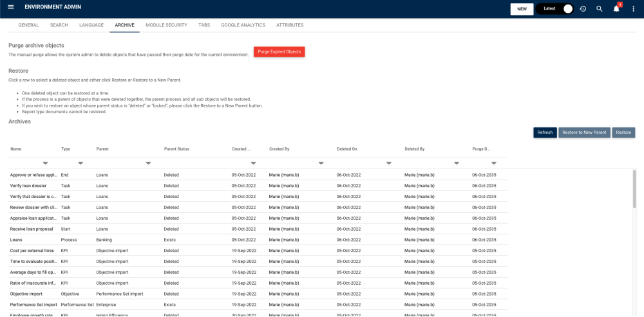This screenshot has width=644, height=317.
Task: Click 'Enterprise' parent cell
Action: 106,305
